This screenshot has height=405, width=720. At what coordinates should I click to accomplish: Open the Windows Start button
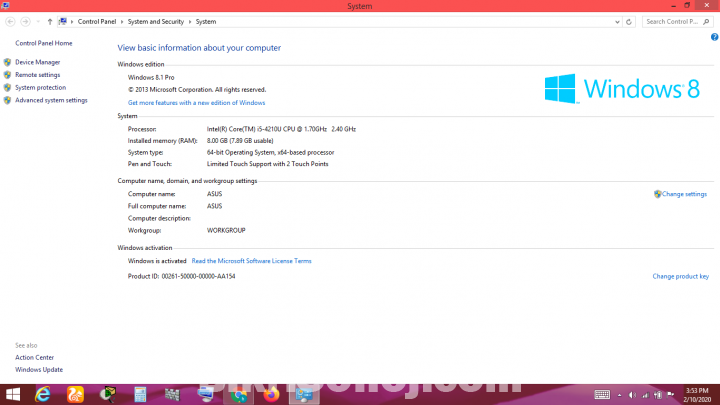(13, 394)
